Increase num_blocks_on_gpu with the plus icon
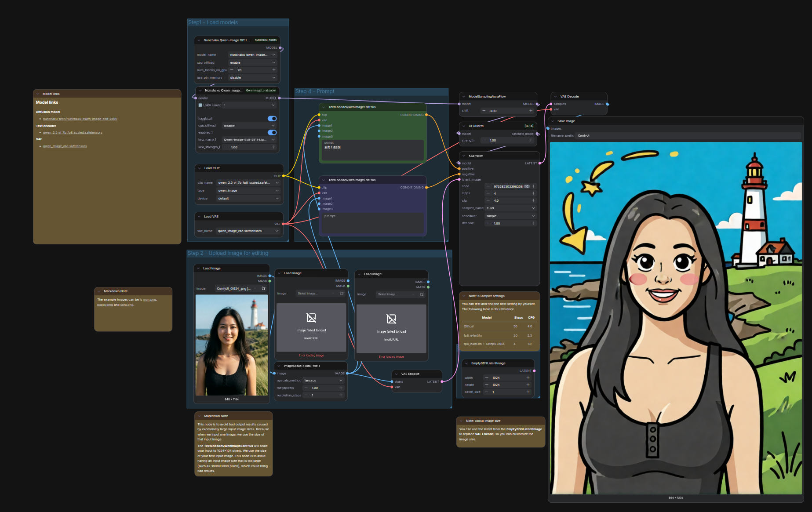812x512 pixels. tap(274, 70)
